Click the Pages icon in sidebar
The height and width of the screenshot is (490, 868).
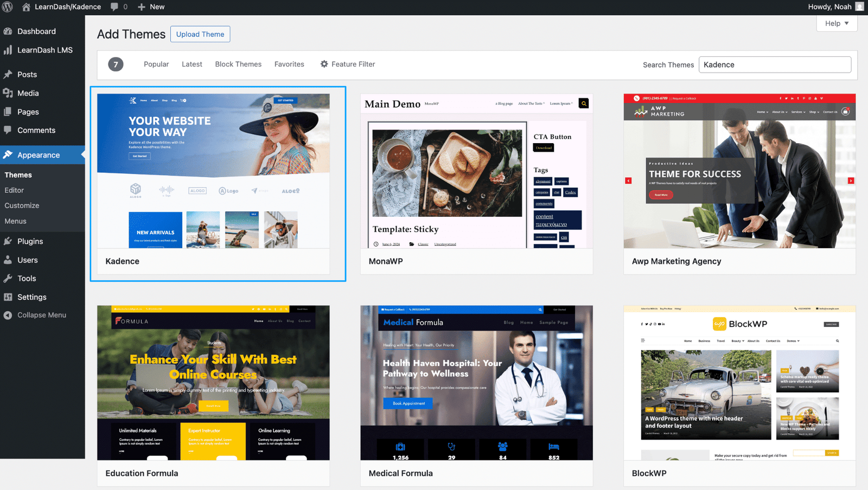pos(8,112)
